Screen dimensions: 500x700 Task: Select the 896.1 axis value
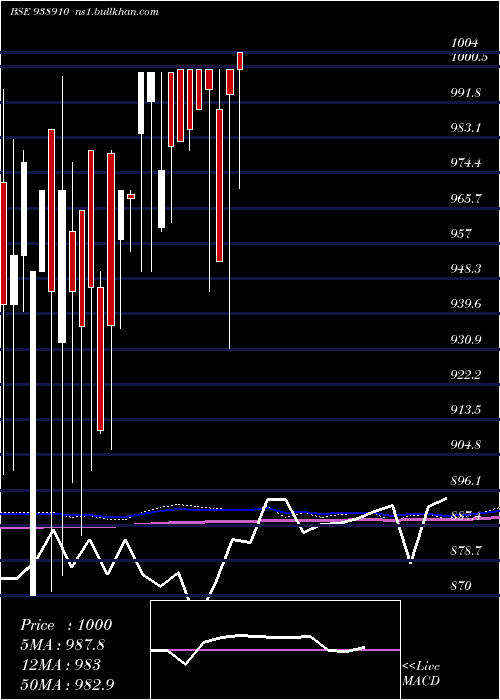click(x=466, y=481)
